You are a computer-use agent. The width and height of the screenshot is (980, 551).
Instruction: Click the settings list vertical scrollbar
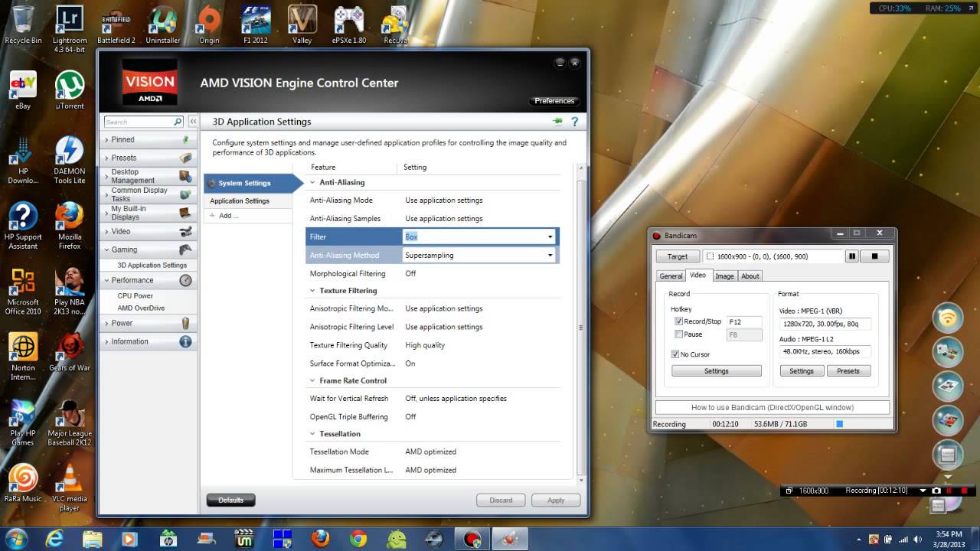pos(581,328)
